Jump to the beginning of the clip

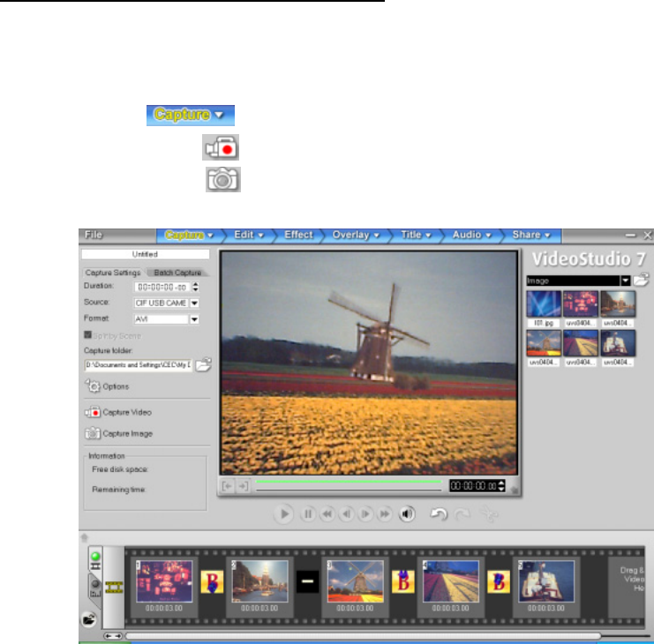327,514
